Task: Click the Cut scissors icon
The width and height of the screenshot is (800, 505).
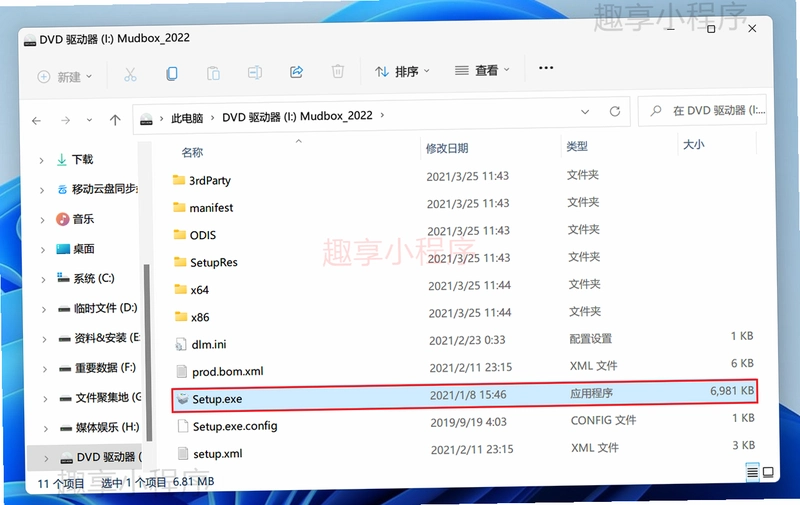Action: tap(130, 75)
